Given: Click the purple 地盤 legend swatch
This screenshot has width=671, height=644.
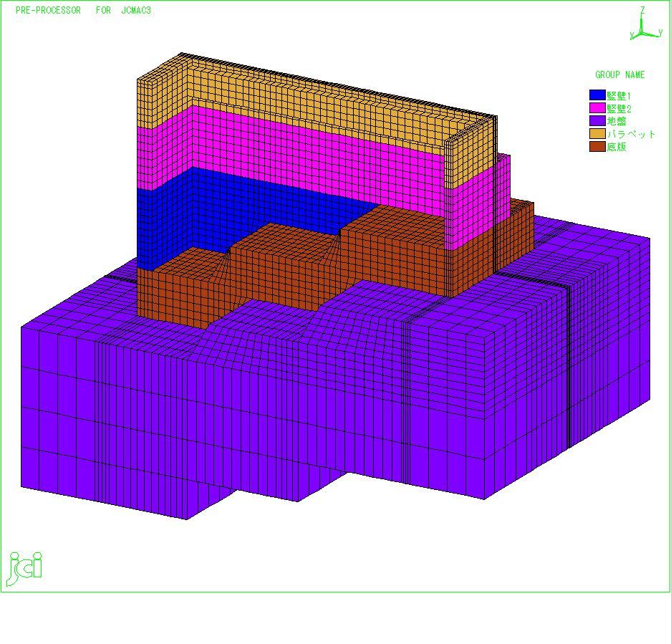Looking at the screenshot, I should tap(597, 121).
